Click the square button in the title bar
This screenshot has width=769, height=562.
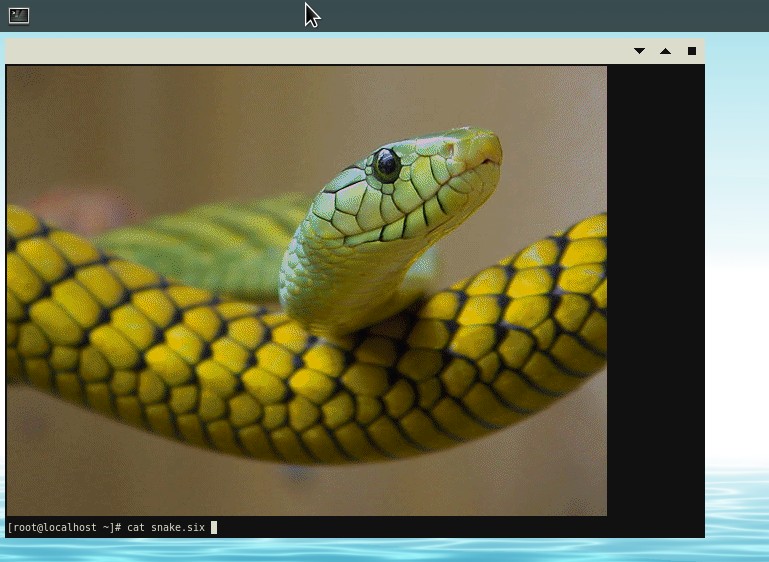point(691,51)
